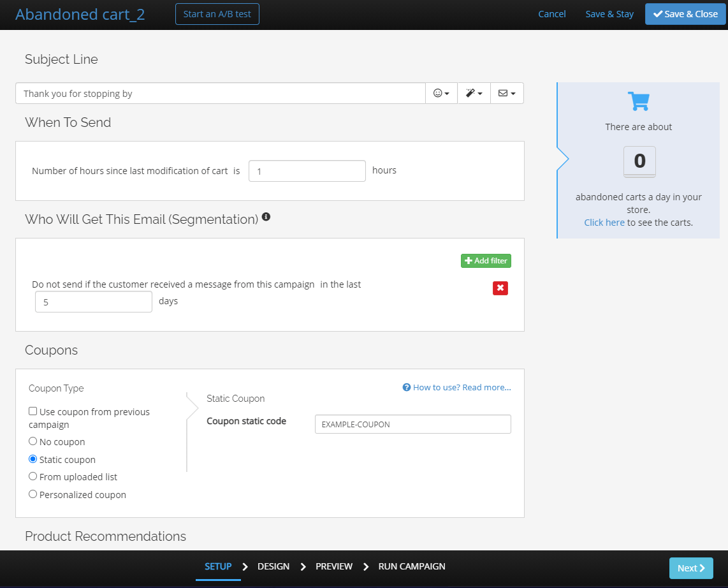Select the Static coupon radio button
The image size is (728, 588).
tap(33, 459)
